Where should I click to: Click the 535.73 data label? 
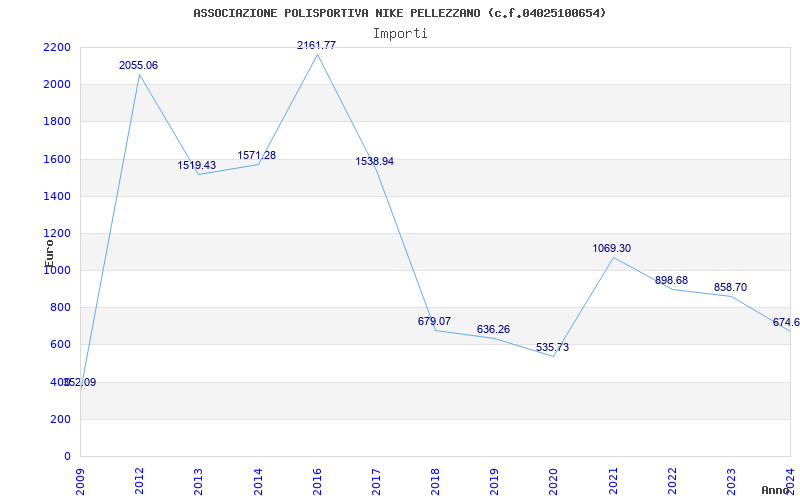[x=553, y=347]
